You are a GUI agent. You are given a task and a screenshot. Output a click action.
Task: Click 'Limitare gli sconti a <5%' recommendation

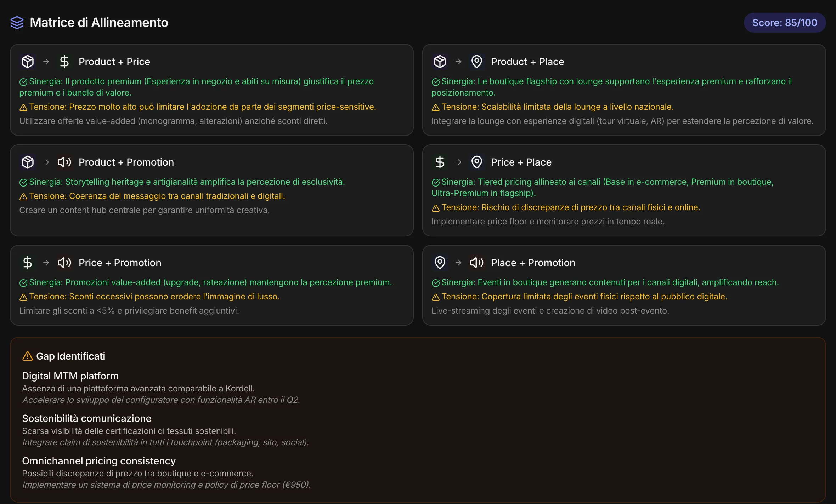129,311
